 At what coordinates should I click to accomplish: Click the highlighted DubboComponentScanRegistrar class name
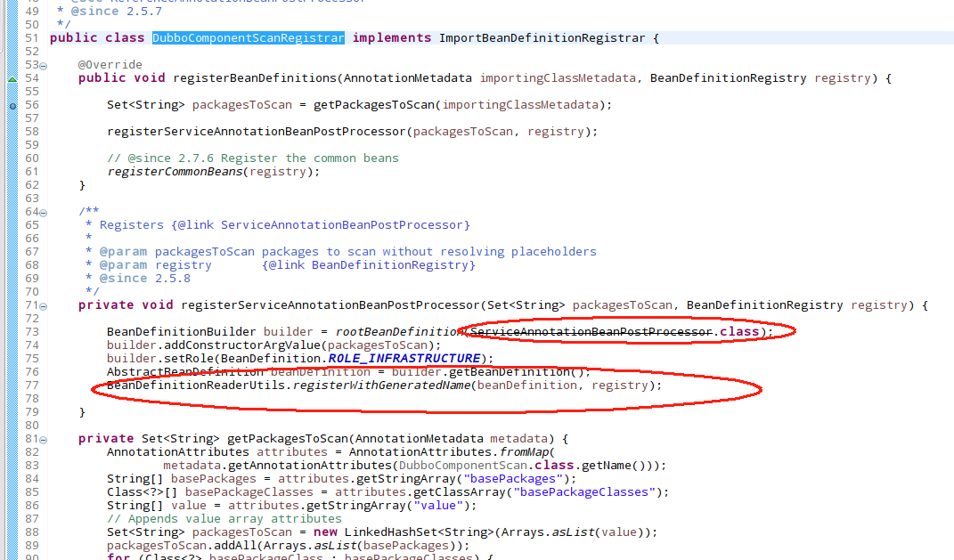pos(249,37)
